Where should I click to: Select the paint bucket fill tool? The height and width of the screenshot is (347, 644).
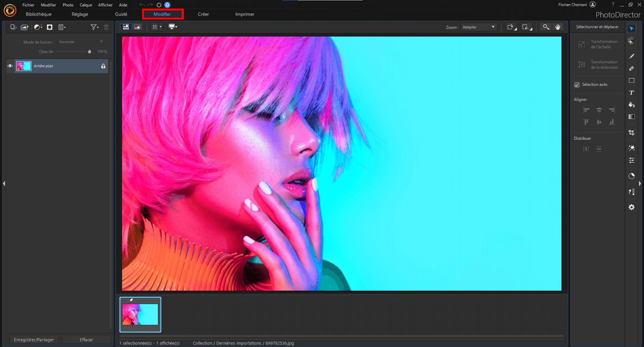[x=632, y=105]
